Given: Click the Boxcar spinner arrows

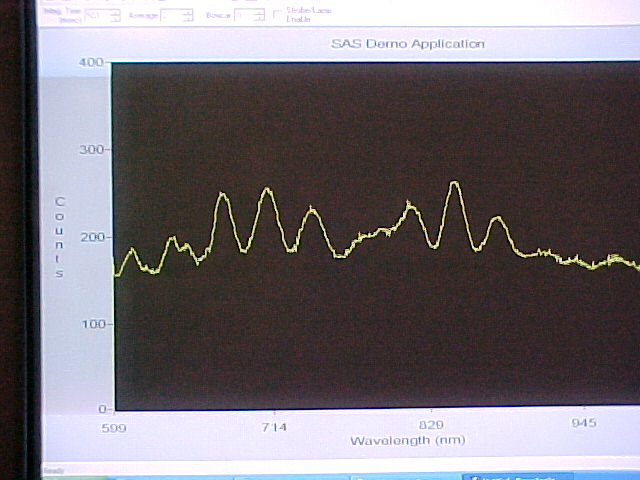Looking at the screenshot, I should (x=259, y=16).
